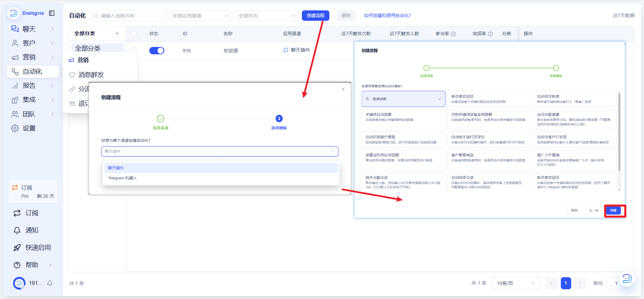Click the 集成 integration icon
The height and width of the screenshot is (299, 644).
(x=15, y=100)
